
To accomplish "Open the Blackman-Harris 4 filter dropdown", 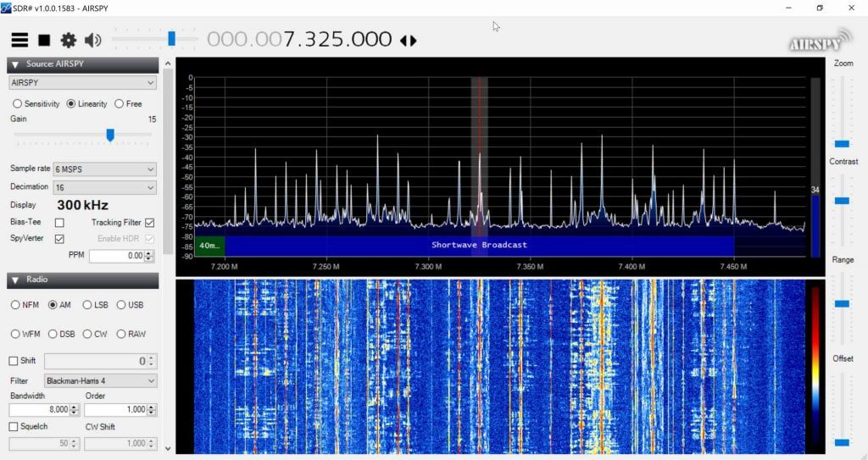I will pos(100,381).
